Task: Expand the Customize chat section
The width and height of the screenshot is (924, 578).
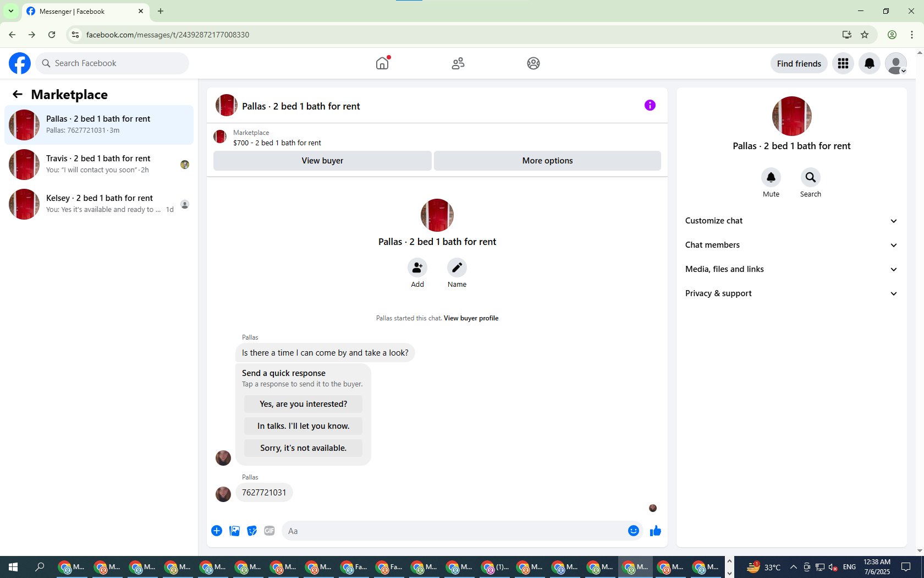Action: (791, 221)
